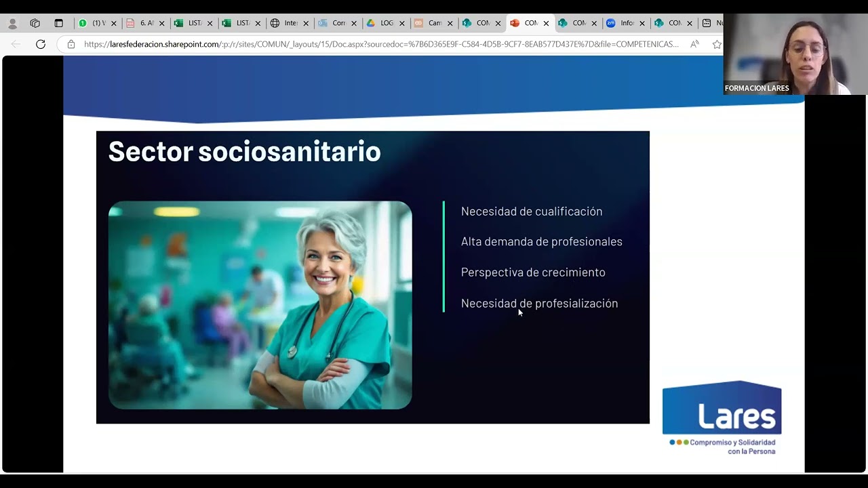View site information via the lock icon
The width and height of the screenshot is (868, 488).
[71, 44]
